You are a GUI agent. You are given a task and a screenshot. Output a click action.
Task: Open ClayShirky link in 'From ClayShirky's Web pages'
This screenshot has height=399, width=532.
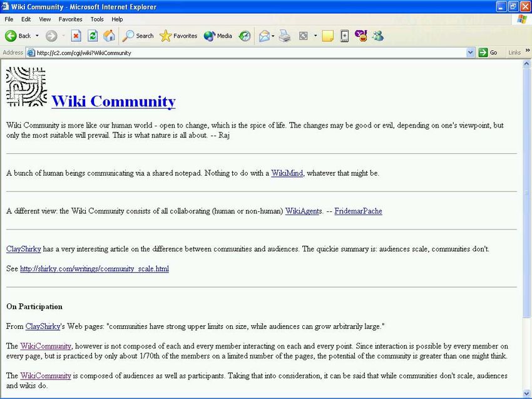point(43,326)
